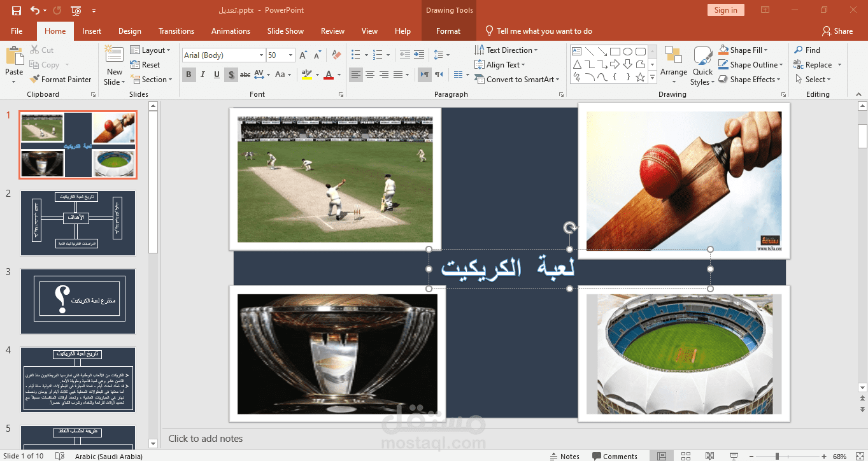Image resolution: width=868 pixels, height=461 pixels.
Task: Open the Drawing Tools Format tab
Action: pyautogui.click(x=448, y=31)
